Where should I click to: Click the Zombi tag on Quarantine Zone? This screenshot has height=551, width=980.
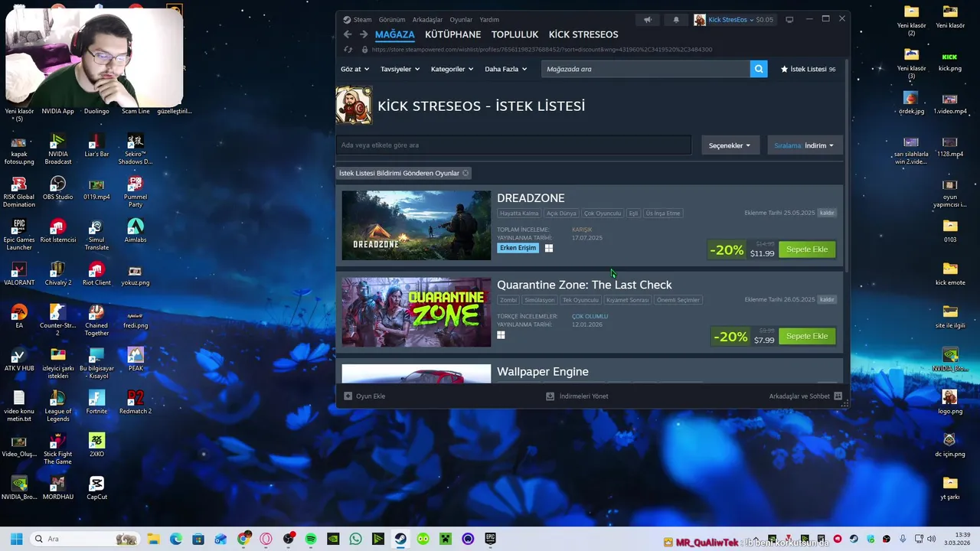[x=508, y=300]
